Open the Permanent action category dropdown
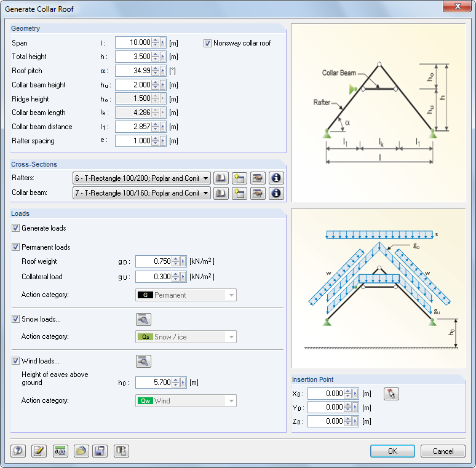The image size is (476, 468). 231,295
